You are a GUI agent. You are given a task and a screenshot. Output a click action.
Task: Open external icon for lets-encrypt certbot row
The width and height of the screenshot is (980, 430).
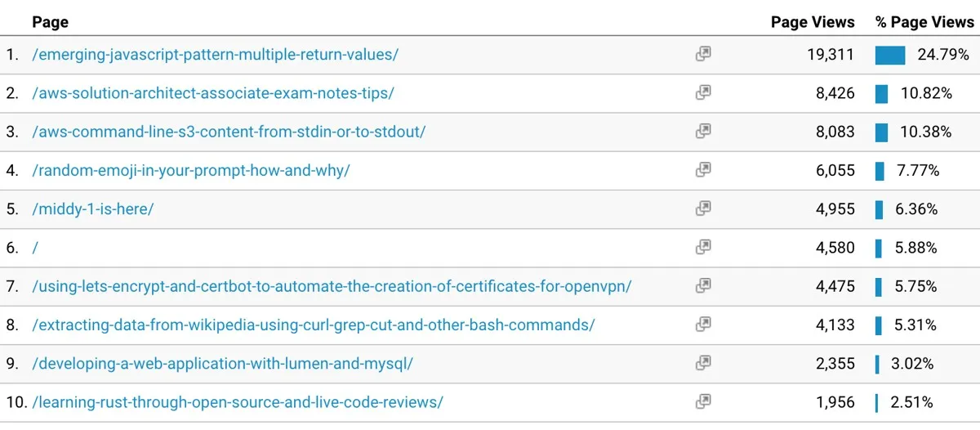coord(702,286)
